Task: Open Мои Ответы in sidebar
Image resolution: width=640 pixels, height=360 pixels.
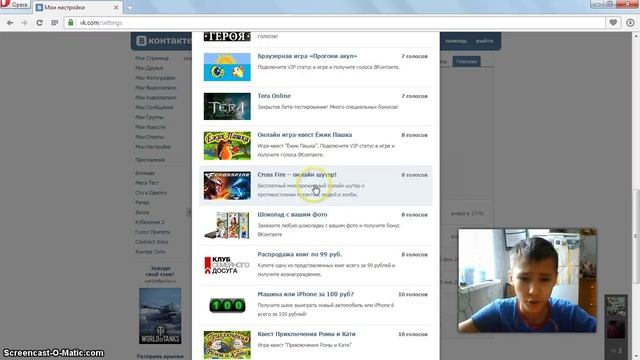Action: (x=149, y=137)
